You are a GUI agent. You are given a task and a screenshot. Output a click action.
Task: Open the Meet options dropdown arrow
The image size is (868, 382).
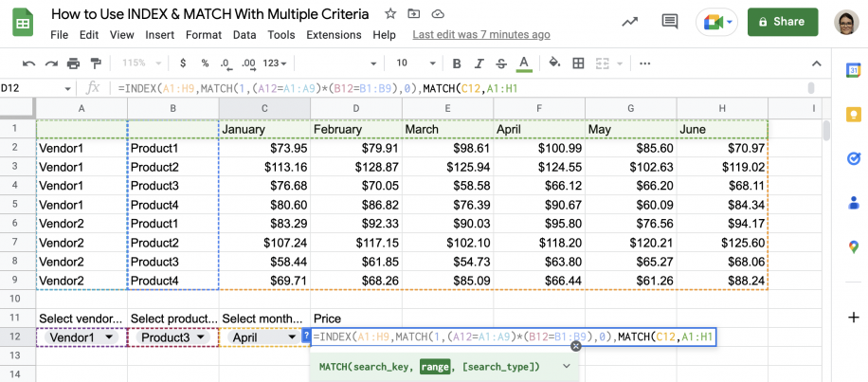730,22
